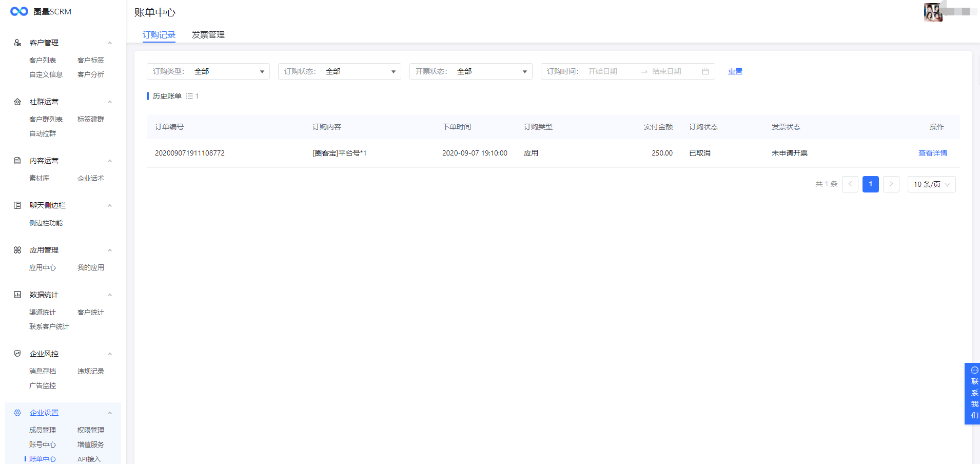
Task: Collapse the 客户管理 menu section chevron
Action: 109,43
